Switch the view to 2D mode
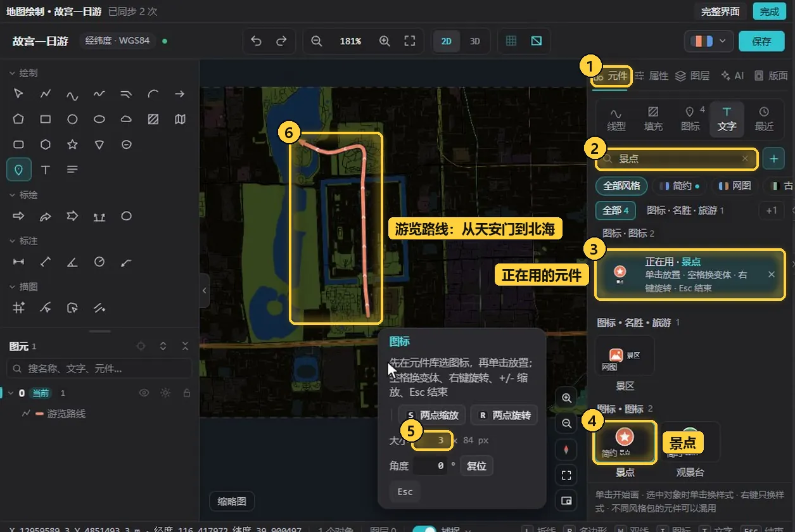This screenshot has height=532, width=795. click(x=447, y=41)
